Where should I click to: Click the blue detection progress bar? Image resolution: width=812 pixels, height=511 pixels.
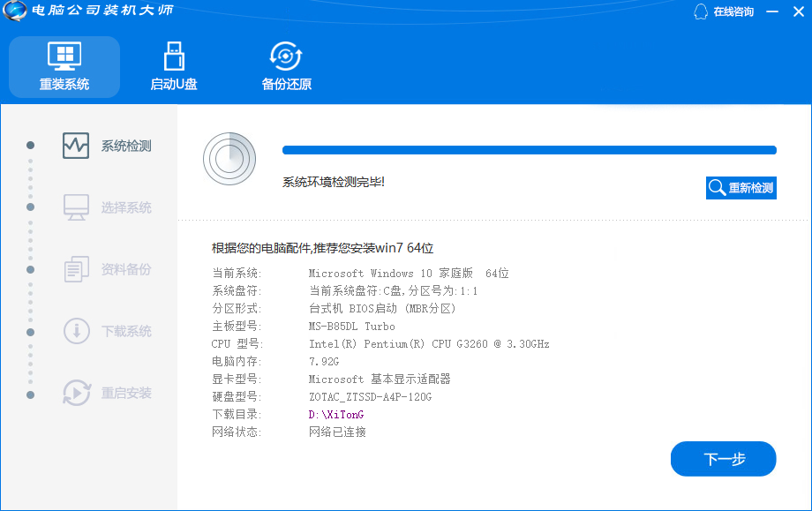530,150
